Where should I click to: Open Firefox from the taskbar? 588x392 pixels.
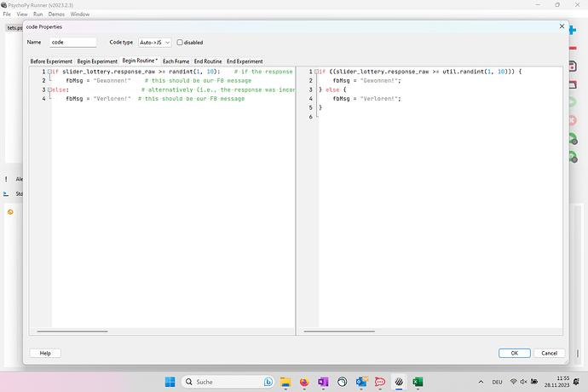[x=304, y=382]
